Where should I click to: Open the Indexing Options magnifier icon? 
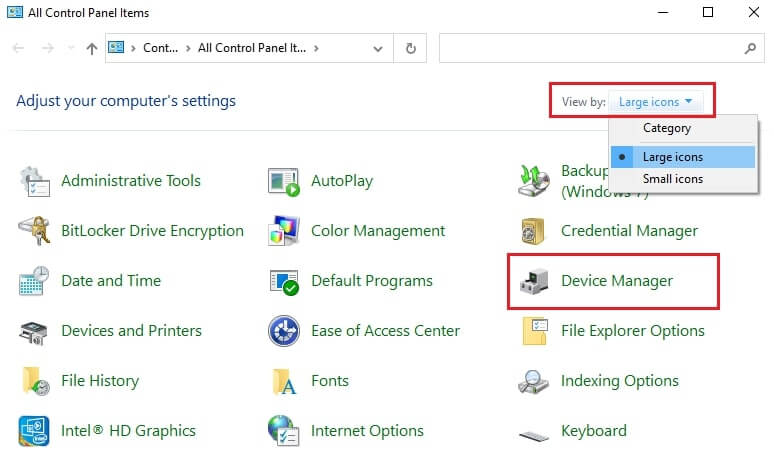[533, 381]
